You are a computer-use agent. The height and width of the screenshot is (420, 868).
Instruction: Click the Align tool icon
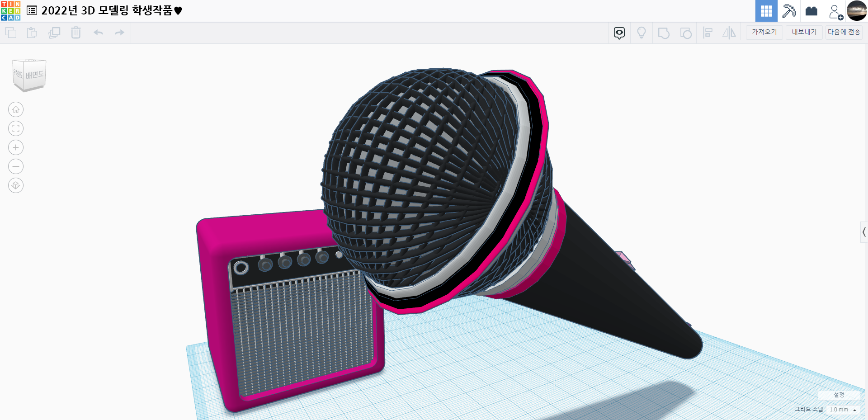(708, 33)
